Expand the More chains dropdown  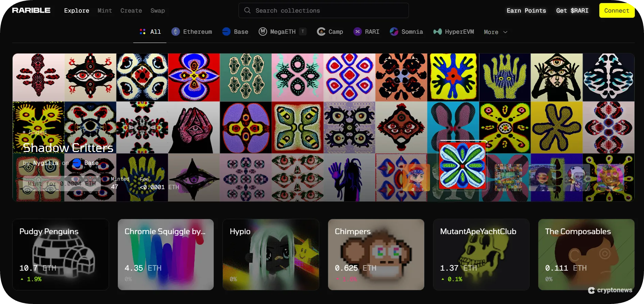(496, 32)
